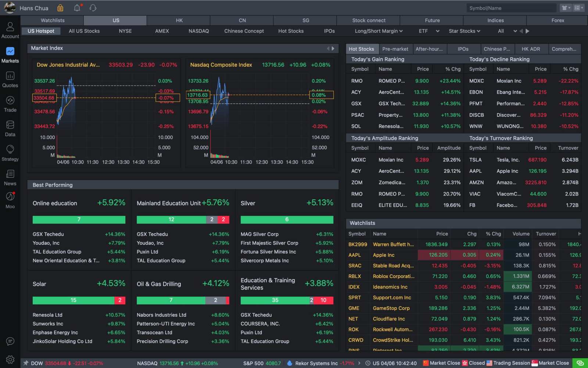This screenshot has height=368, width=588.
Task: Switch to the CN market tab
Action: [x=243, y=20]
